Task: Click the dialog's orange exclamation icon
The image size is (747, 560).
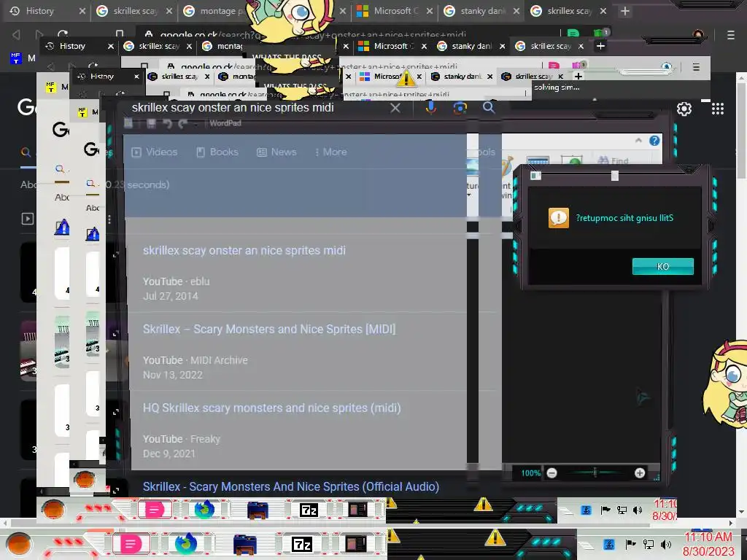Action: pos(558,218)
